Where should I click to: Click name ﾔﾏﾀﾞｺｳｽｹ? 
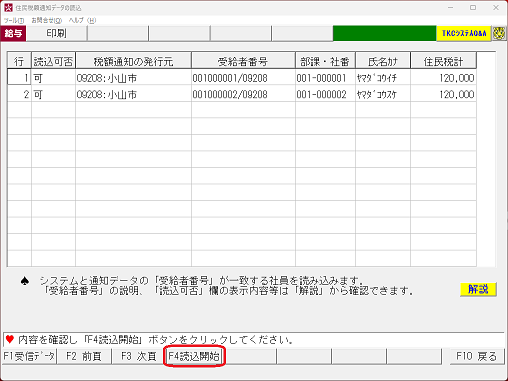[x=383, y=94]
